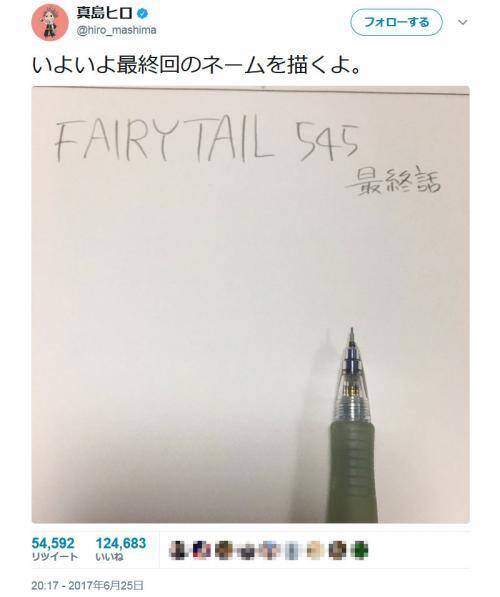Screen dimensions: 500x597
Task: Click the 真島ヒロ profile avatar
Action: [x=50, y=22]
